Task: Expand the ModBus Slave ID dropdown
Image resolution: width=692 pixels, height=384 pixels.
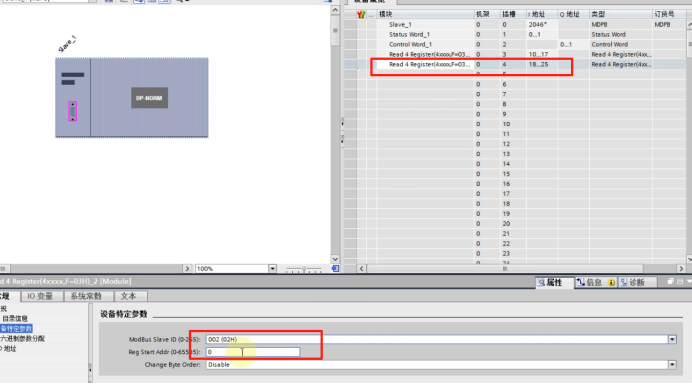Action: tap(672, 339)
